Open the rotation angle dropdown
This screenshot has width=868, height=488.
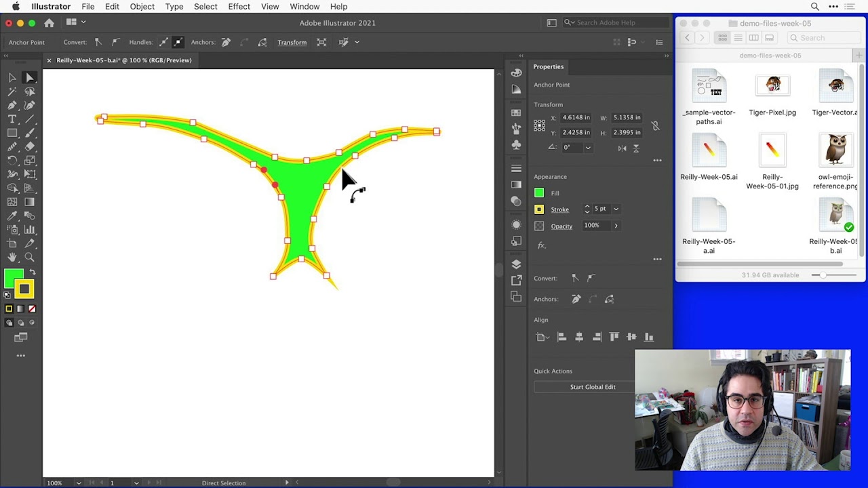click(588, 148)
